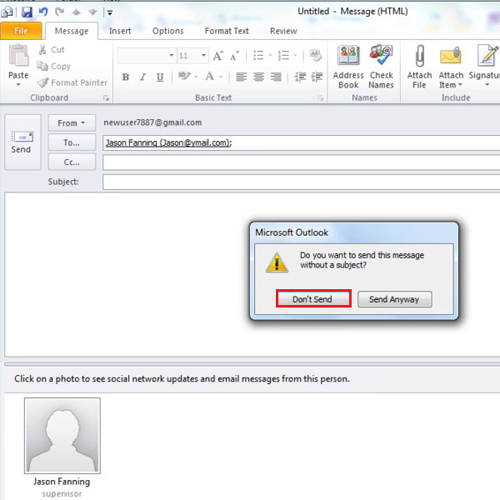Click the To recipients field
500x500 pixels.
pyautogui.click(x=301, y=143)
